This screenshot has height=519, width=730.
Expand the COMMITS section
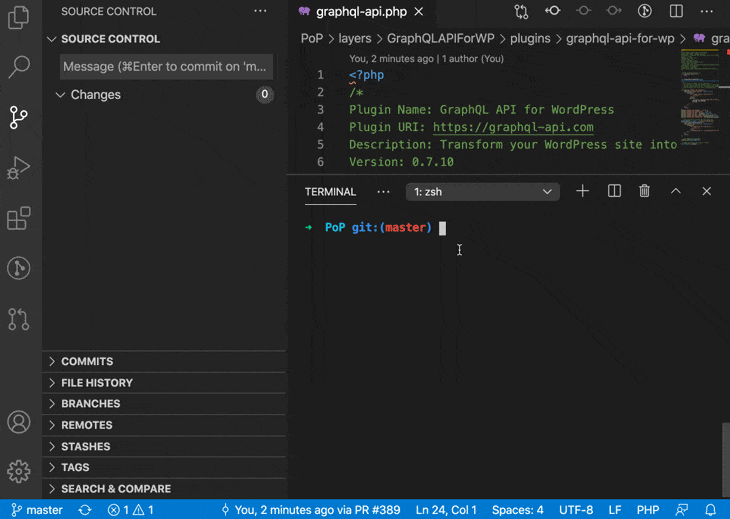coord(164,362)
